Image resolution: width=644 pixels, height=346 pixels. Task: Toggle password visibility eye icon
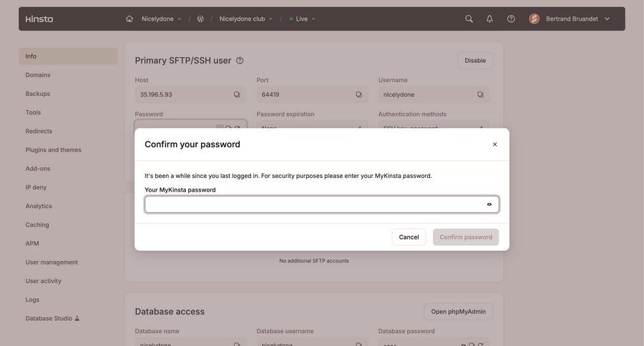tap(489, 204)
